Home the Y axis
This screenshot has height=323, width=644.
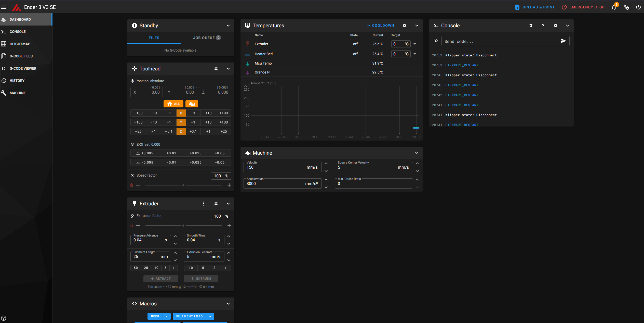click(x=181, y=122)
